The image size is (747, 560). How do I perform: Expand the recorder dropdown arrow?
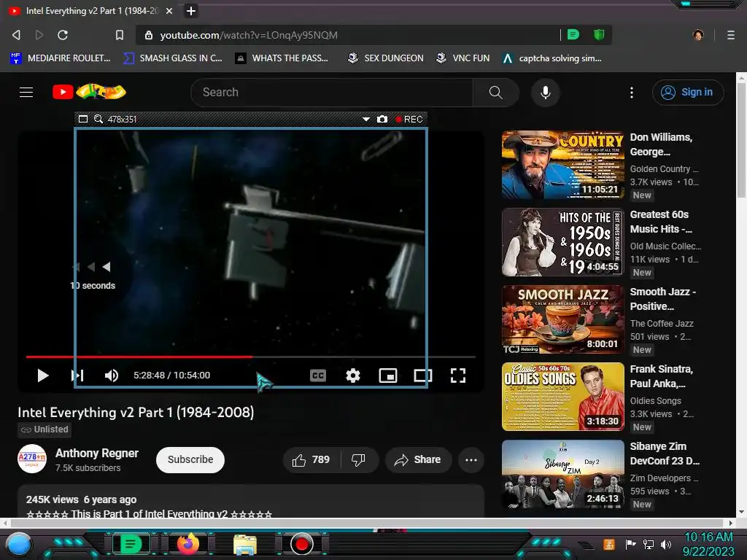(366, 119)
